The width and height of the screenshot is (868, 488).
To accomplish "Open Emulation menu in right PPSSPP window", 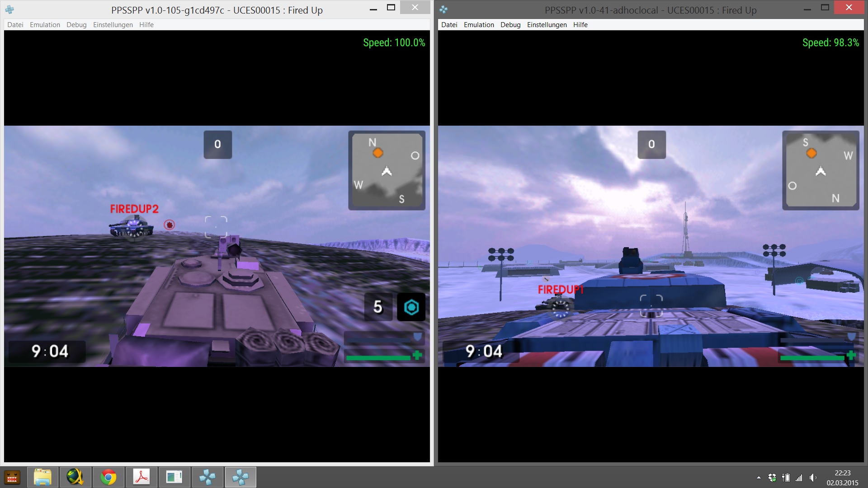I will click(479, 25).
